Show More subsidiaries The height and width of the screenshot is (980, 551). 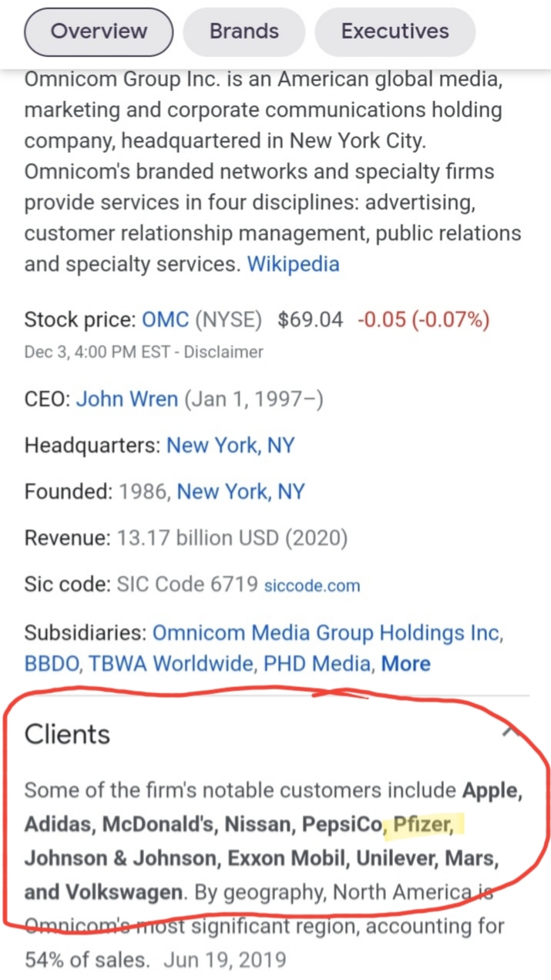point(406,664)
